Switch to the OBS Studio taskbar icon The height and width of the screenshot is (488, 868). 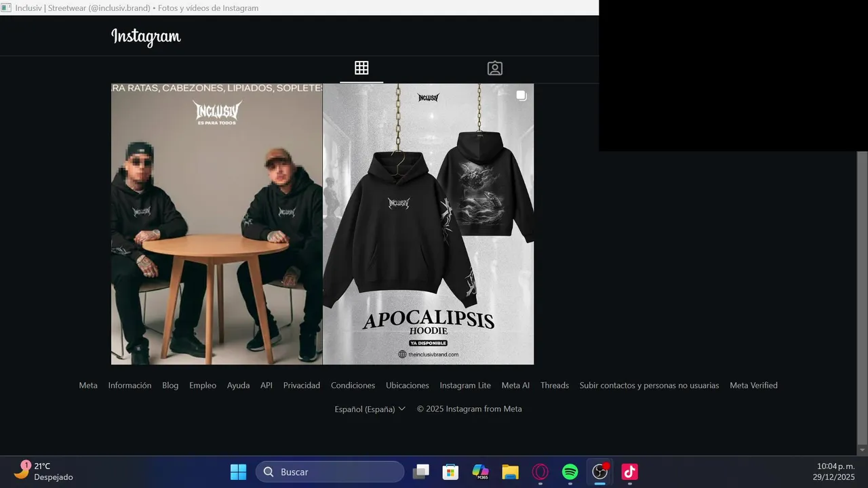pos(600,472)
